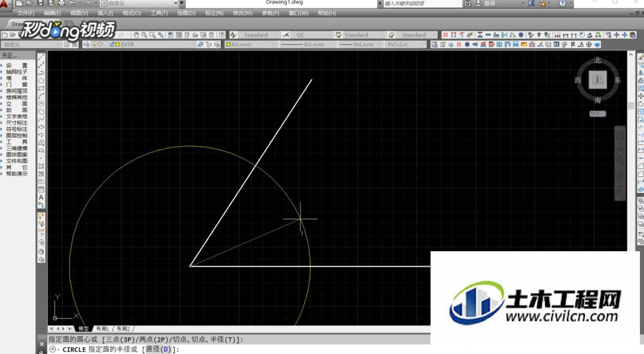644x354 pixels.
Task: Expand the 尺寸标注 tree item
Action: click(x=2, y=123)
